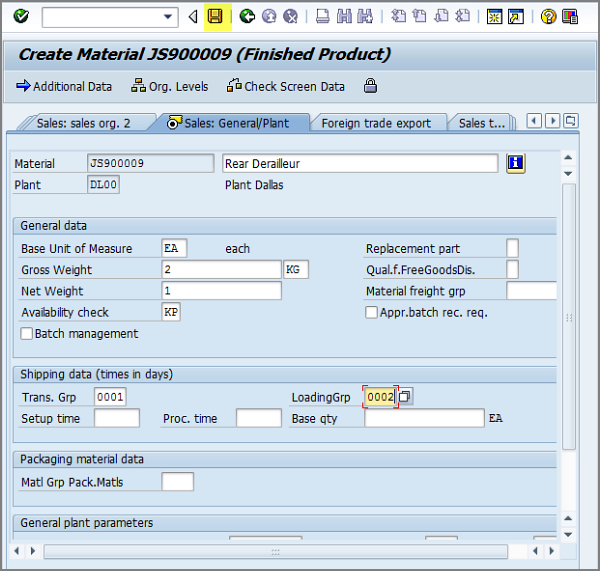Switch to the Foreign trade export tab
This screenshot has height=571, width=600.
(376, 123)
